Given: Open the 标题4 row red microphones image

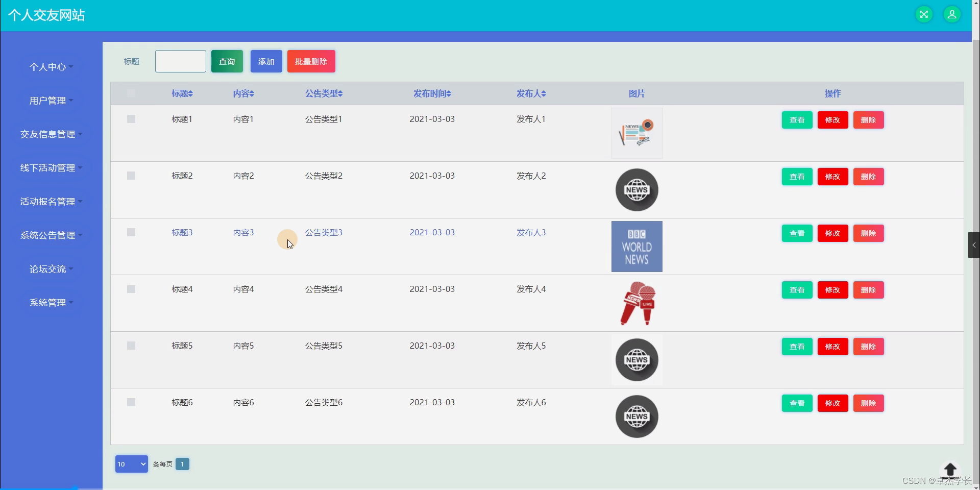Looking at the screenshot, I should (x=637, y=303).
